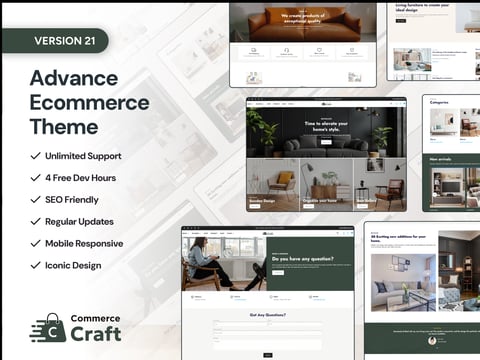Click the checkmark next to 4 Free Dev Hours
The width and height of the screenshot is (480, 360).
[x=35, y=178]
